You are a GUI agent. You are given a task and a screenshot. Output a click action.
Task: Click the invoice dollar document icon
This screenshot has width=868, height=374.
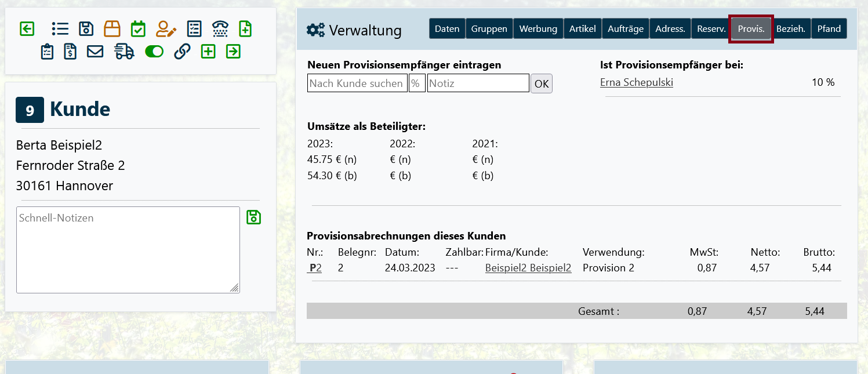[x=70, y=52]
